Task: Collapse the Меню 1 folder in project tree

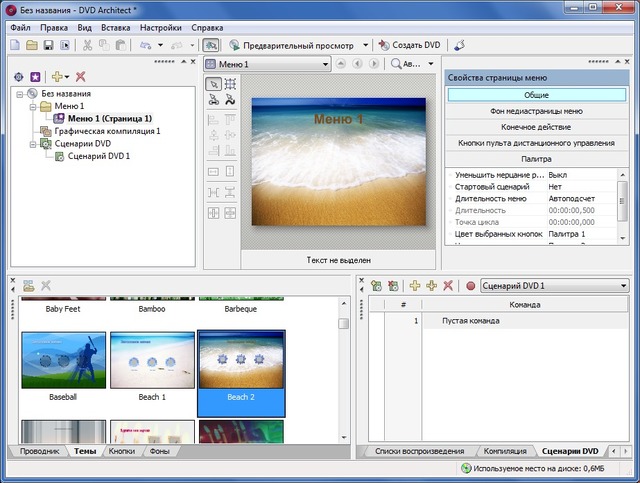Action: click(x=33, y=106)
